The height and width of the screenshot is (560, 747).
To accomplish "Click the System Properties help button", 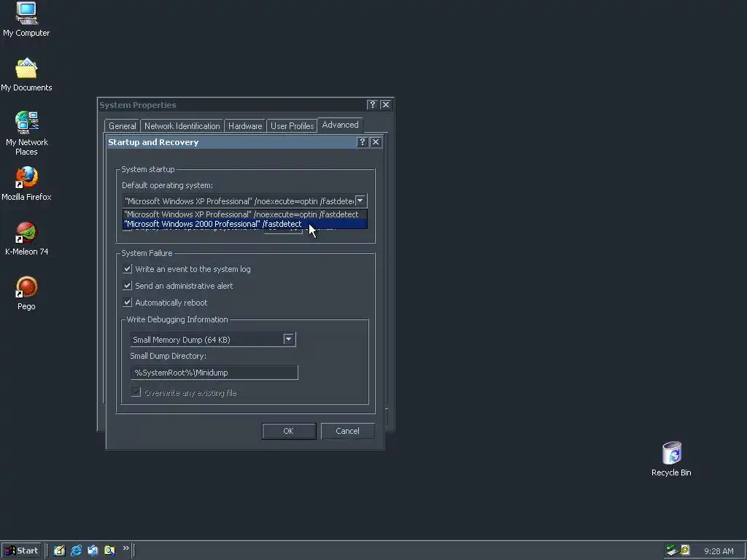I will pos(373,105).
